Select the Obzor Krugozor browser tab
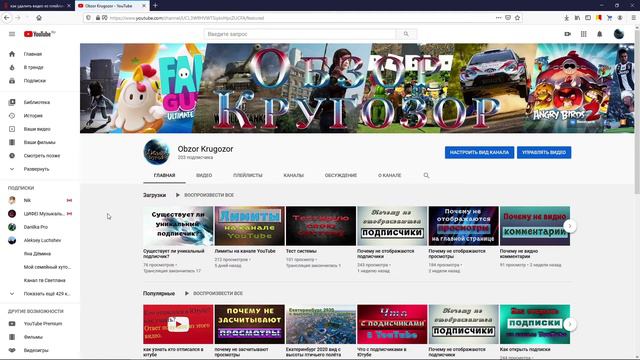This screenshot has height=360, width=640. tap(111, 6)
